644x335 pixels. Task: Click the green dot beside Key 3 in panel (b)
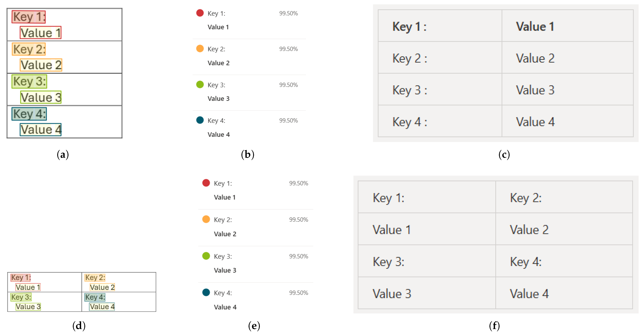click(200, 84)
